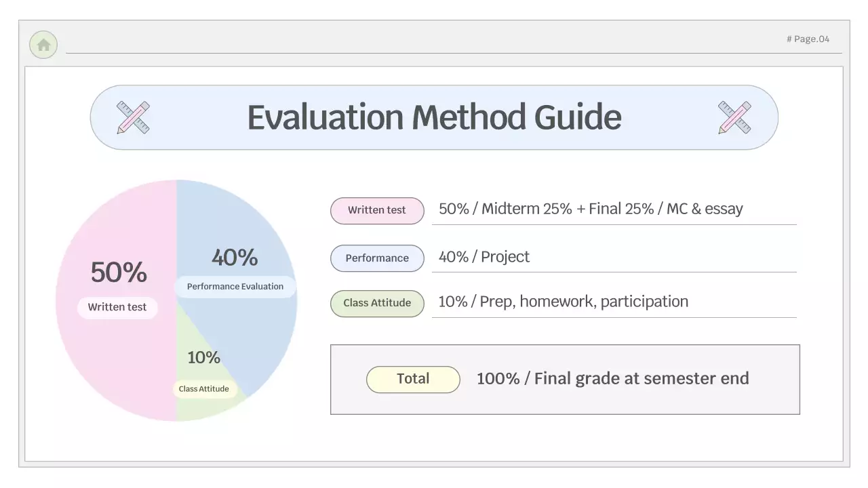Select the blue Performance pill label

pyautogui.click(x=377, y=258)
